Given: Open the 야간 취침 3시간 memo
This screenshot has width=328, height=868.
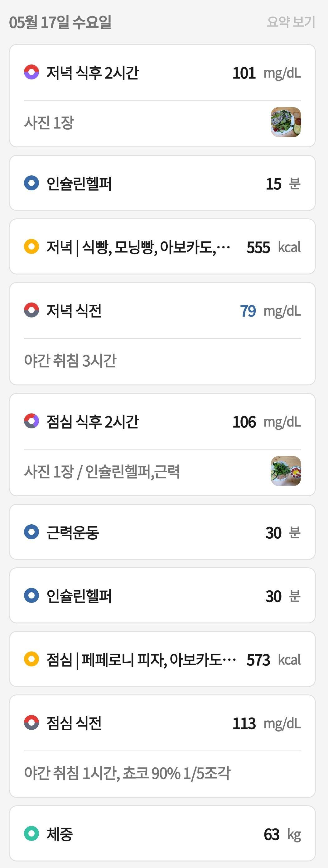Looking at the screenshot, I should [70, 360].
